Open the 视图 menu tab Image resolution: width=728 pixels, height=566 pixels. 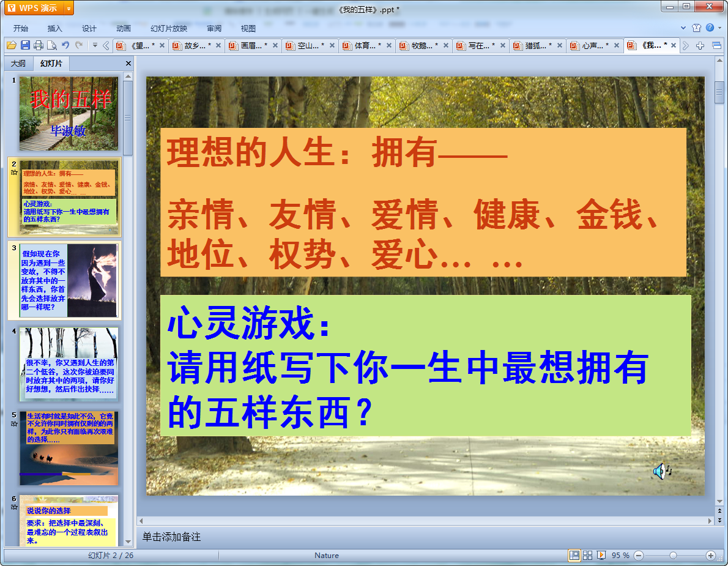click(248, 28)
